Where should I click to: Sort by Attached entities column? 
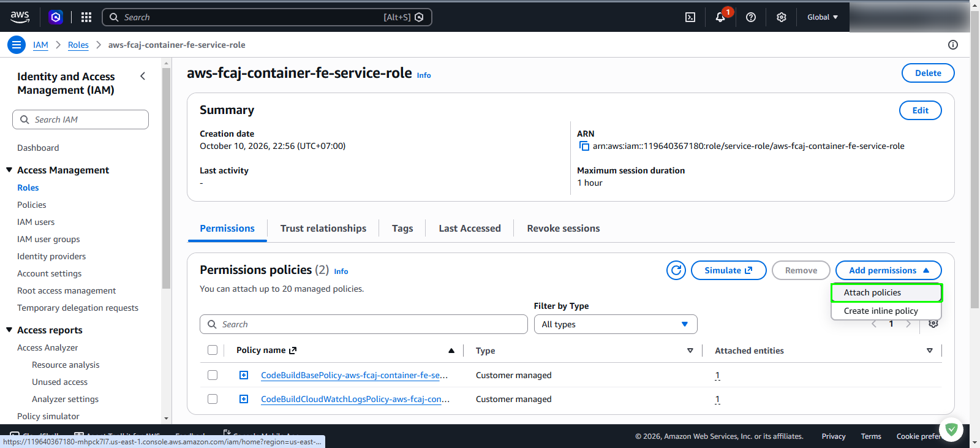[x=930, y=351]
